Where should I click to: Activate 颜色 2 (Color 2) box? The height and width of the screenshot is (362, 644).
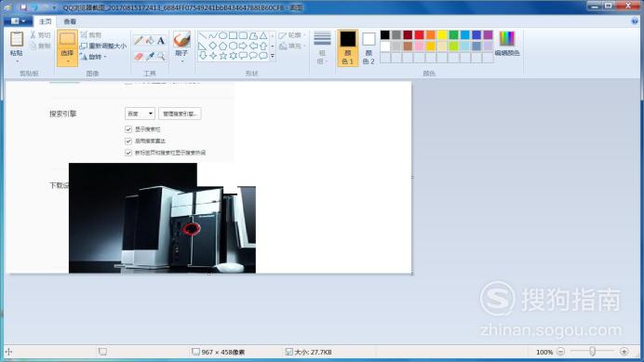click(x=369, y=47)
